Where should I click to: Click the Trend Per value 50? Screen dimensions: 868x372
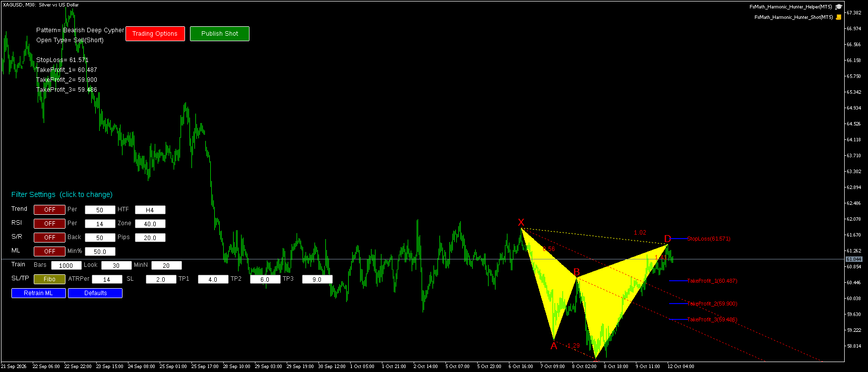100,210
